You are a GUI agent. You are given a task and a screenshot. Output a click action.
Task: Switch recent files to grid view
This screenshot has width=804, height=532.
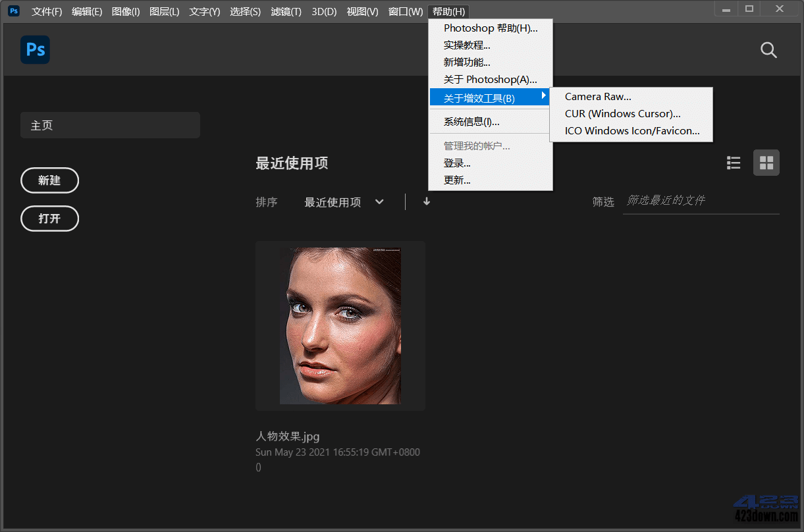click(765, 162)
